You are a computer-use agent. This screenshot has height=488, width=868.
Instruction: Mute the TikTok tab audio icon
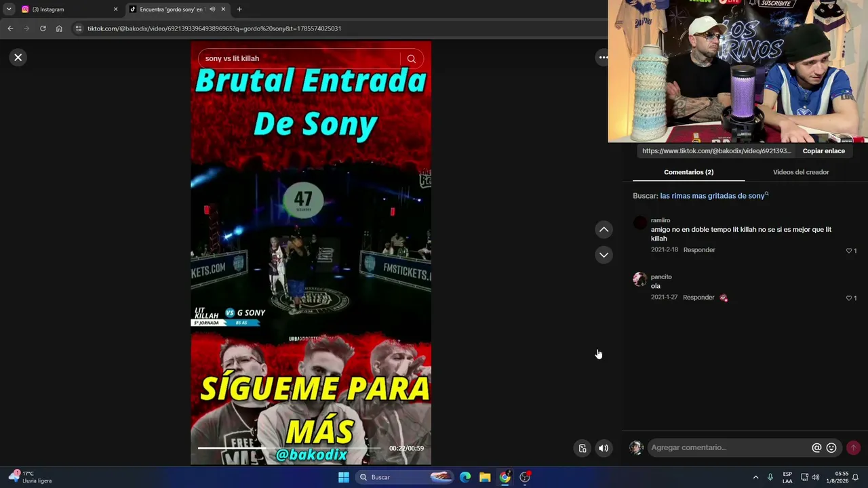click(x=212, y=9)
